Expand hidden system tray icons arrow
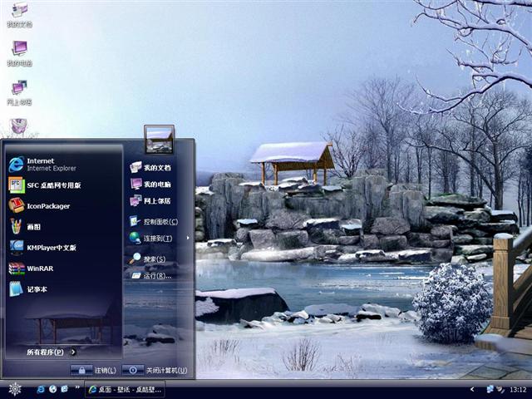The image size is (532, 399). [x=472, y=389]
